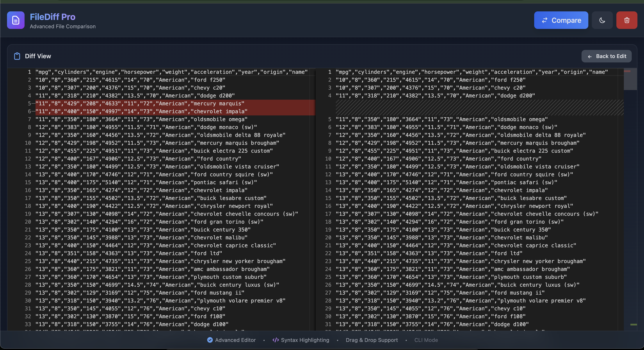Click "ford ltd" row in right pane
The width and height of the screenshot is (644, 350).
(429, 253)
